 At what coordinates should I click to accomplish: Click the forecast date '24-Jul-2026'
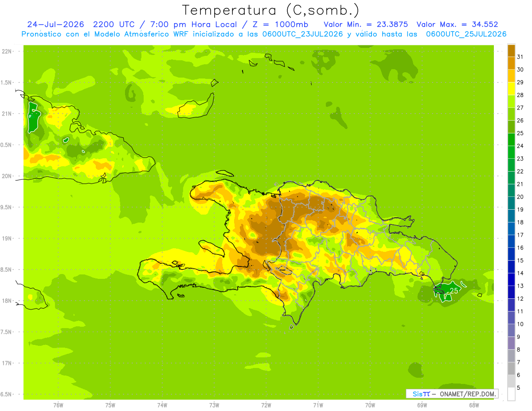[x=56, y=24]
